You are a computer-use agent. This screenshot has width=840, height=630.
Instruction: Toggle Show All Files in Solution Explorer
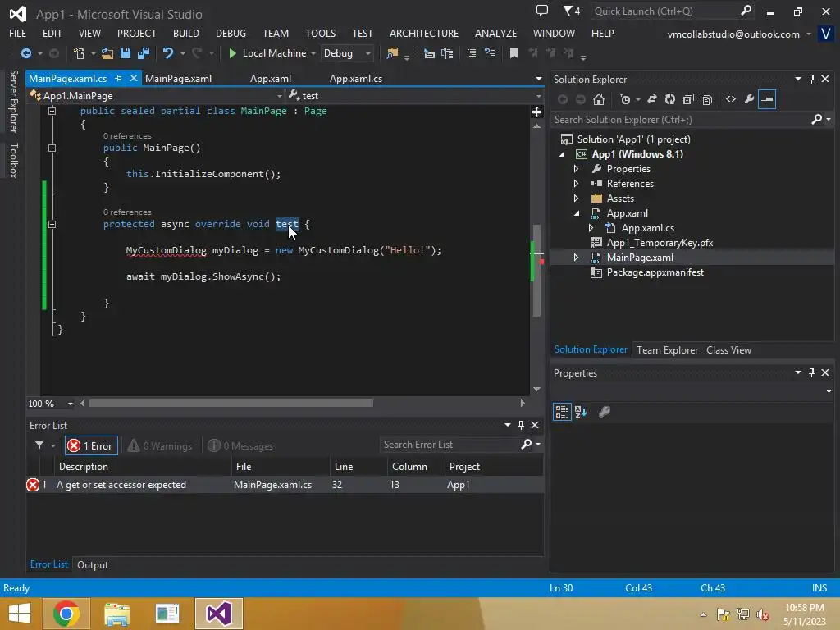706,99
